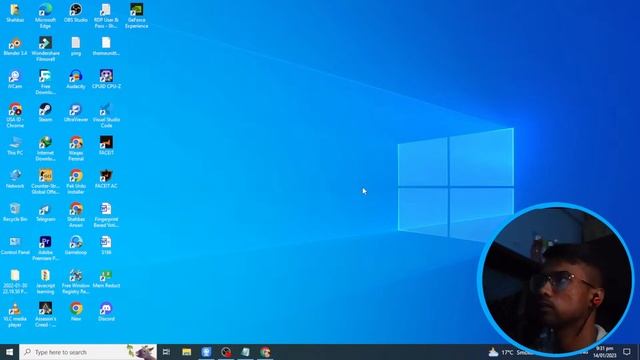
Task: Open the Microsoft Edge desktop shortcut
Action: point(45,16)
